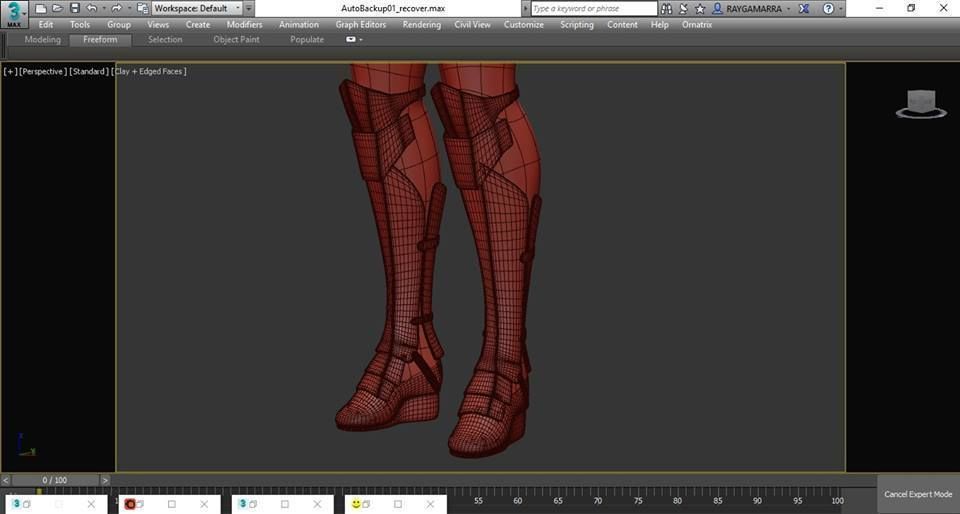Open the Create menu

click(198, 24)
